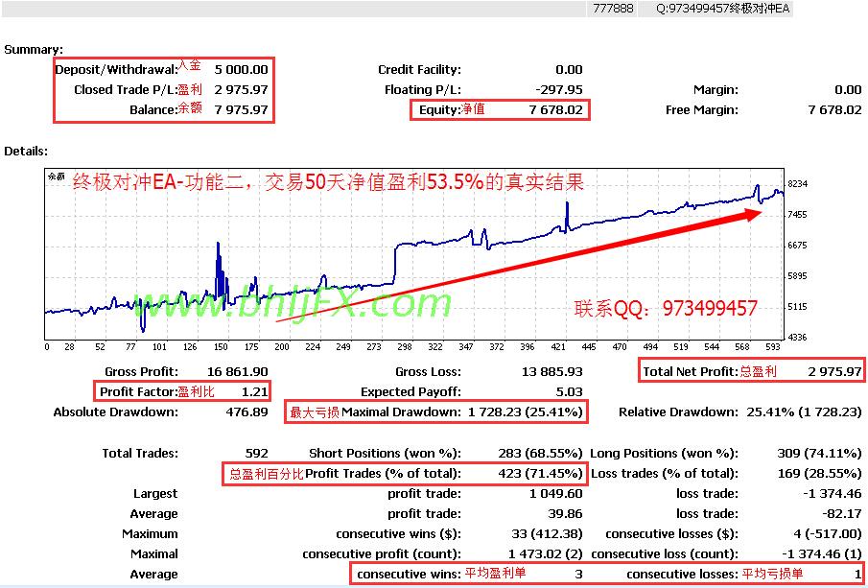Click the "Short Positions (won %):" label

pos(385,454)
